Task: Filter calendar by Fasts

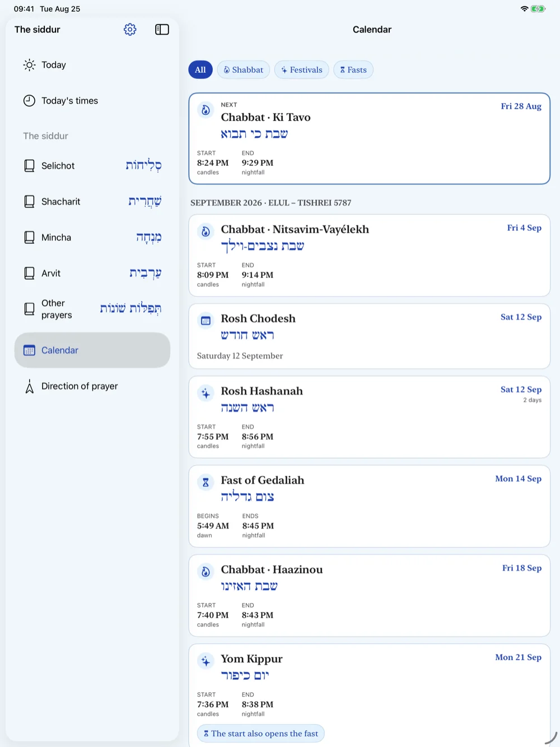Action: pyautogui.click(x=353, y=70)
